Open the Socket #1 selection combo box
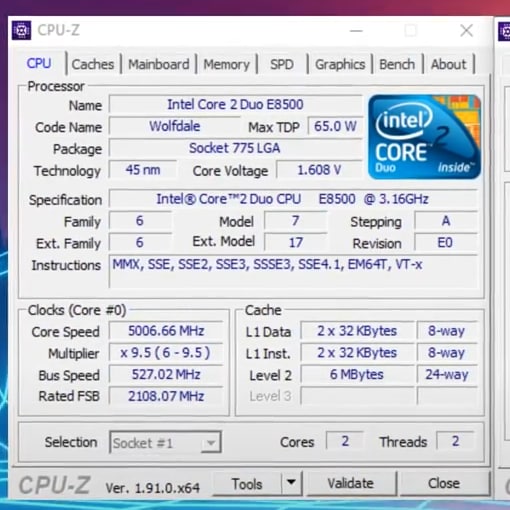Viewport: 510px width, 510px height. click(x=165, y=442)
